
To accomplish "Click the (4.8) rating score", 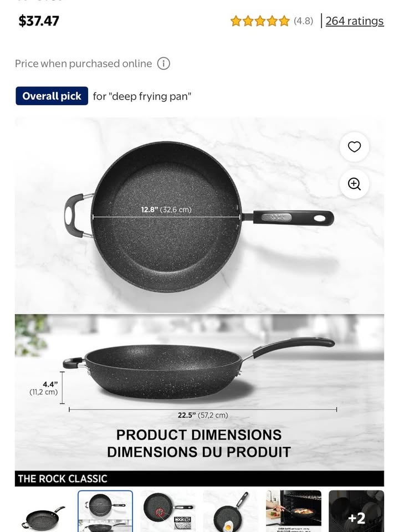I will click(x=303, y=21).
